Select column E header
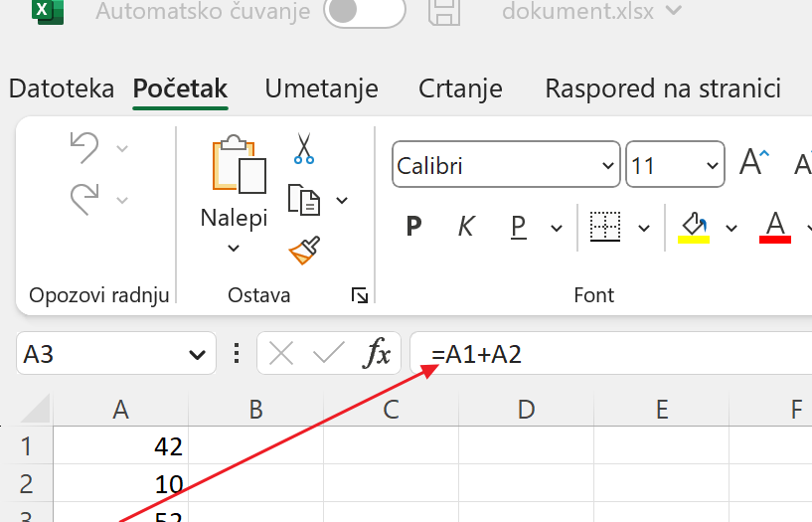 661,410
